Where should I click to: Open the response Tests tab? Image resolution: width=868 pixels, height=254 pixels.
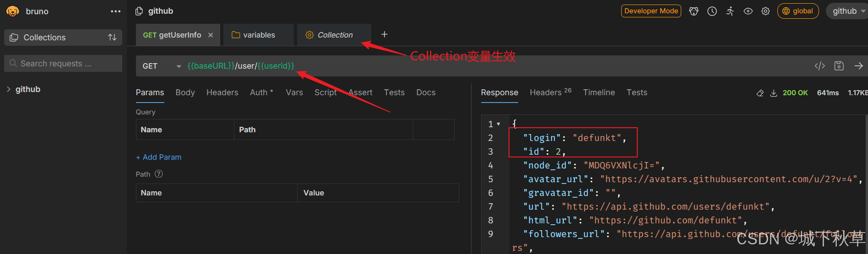pos(637,92)
